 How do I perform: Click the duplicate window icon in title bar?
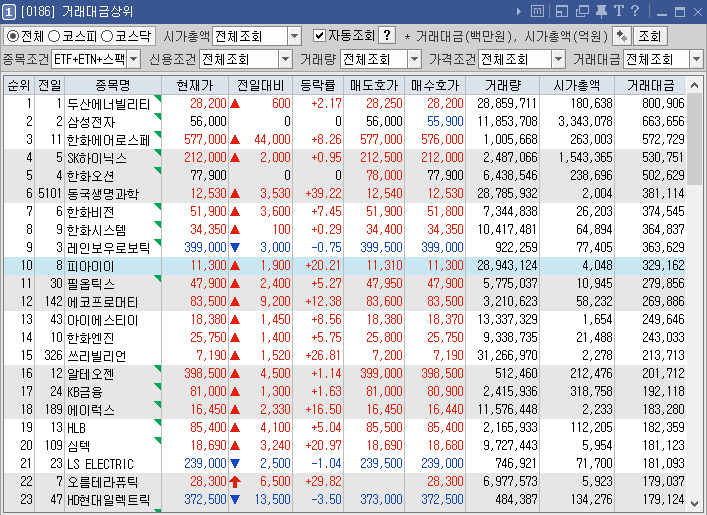click(x=582, y=11)
